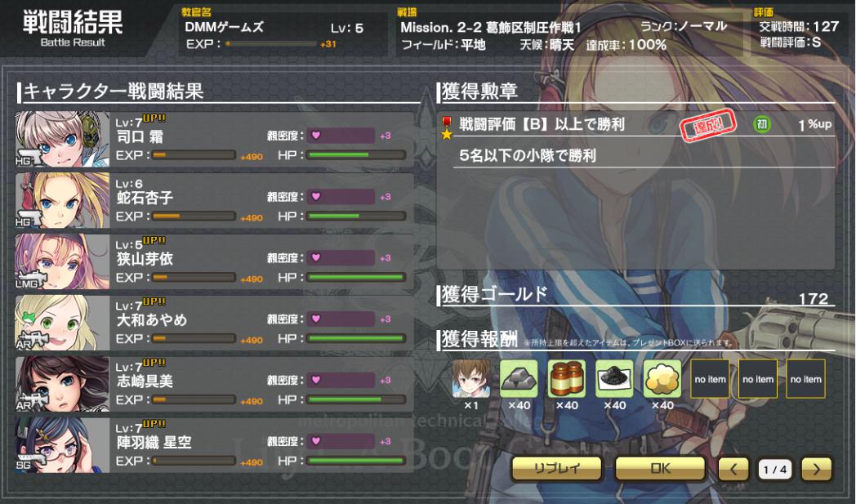Click the first 'no item' reward slot
Viewport: 856px width, 504px height.
pos(710,378)
